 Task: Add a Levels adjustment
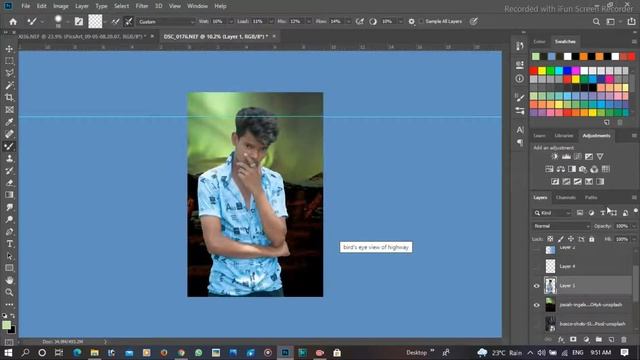(x=566, y=156)
